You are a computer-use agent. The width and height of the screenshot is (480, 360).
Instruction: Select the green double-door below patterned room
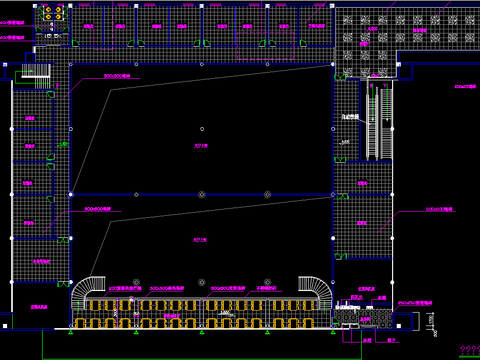[340, 77]
